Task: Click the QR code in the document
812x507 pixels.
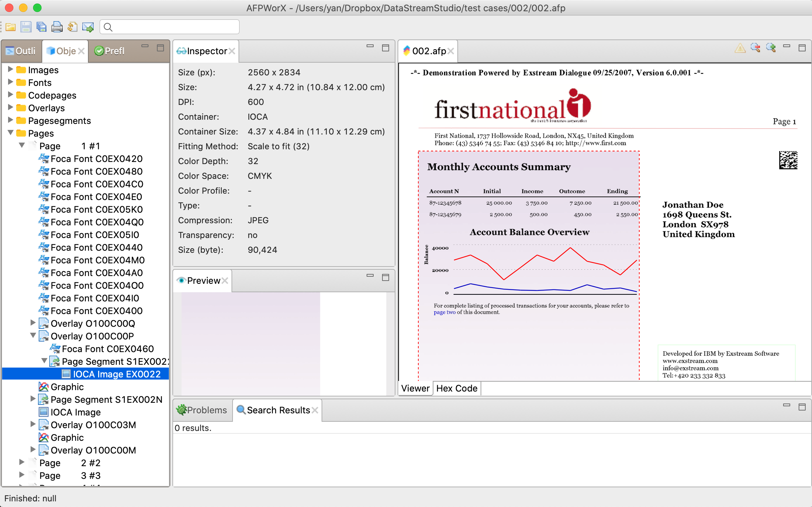Action: [x=788, y=160]
